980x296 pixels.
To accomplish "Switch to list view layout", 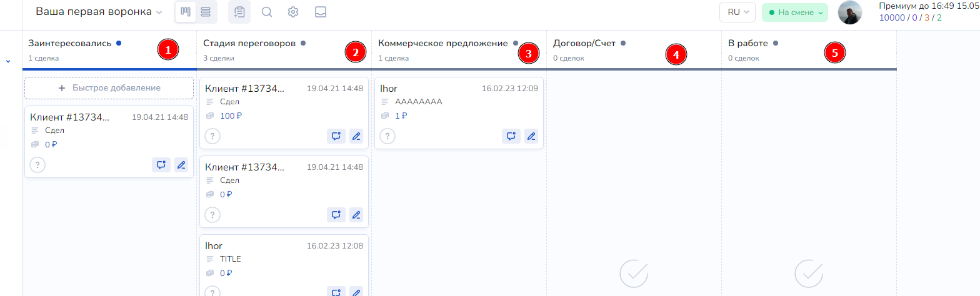I will click(206, 12).
